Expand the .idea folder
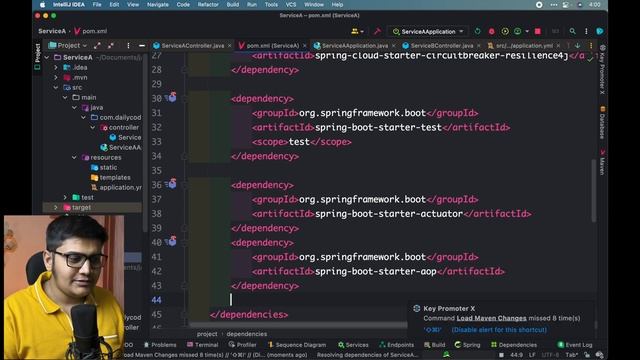Image resolution: width=640 pixels, height=360 pixels. pos(56,67)
